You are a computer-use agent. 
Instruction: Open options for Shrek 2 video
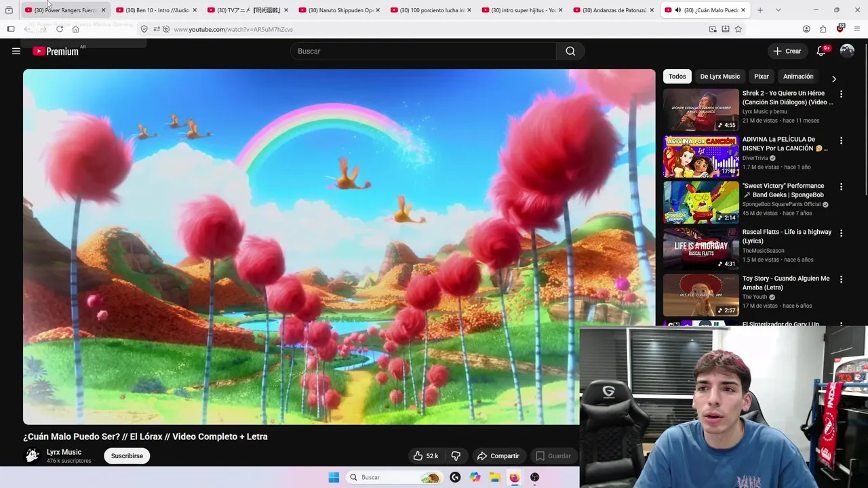[x=841, y=94]
